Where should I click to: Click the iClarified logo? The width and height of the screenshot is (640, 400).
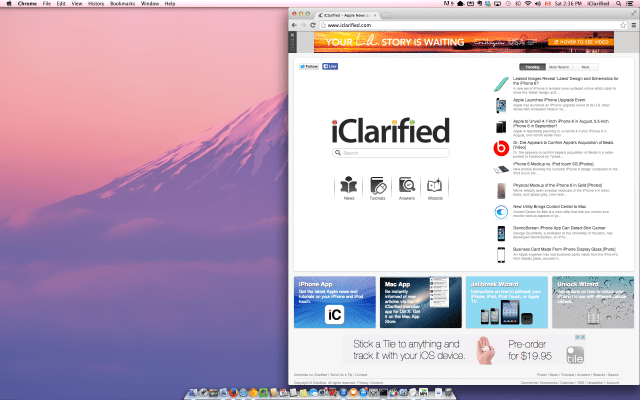pos(391,131)
